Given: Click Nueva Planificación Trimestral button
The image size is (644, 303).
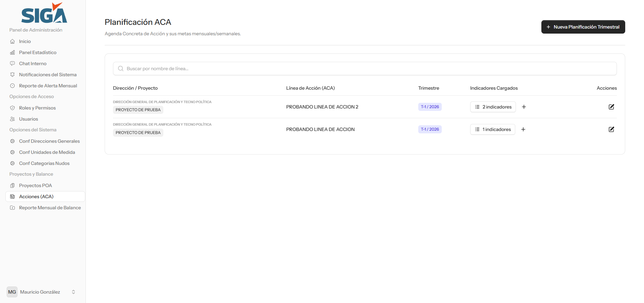Looking at the screenshot, I should (583, 27).
